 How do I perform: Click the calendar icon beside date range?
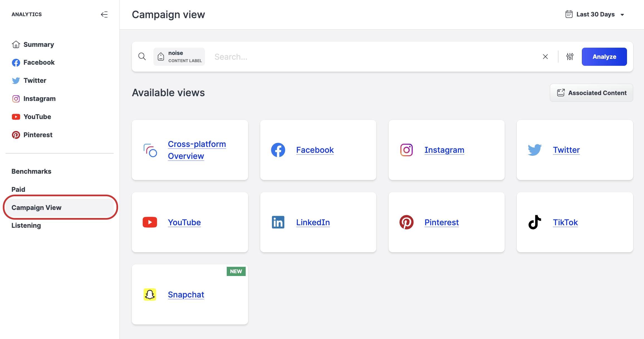(569, 14)
